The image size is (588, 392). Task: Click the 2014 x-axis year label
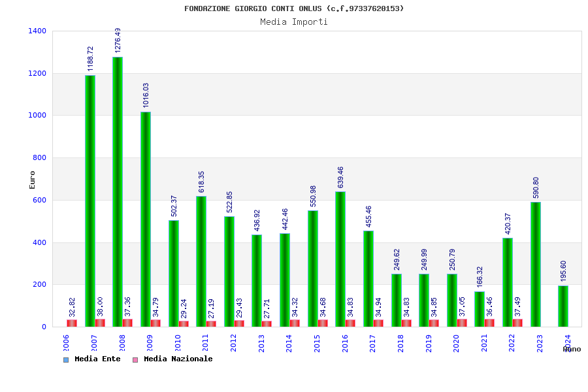[x=289, y=343]
